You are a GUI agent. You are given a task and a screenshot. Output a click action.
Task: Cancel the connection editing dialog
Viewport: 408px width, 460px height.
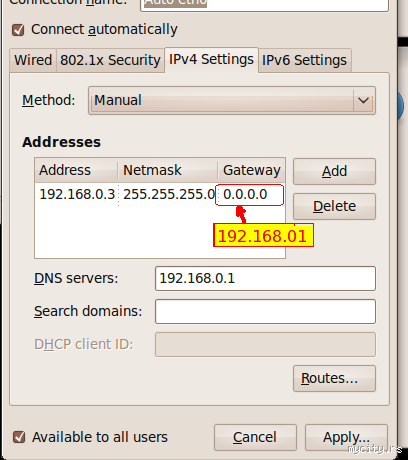(x=255, y=437)
